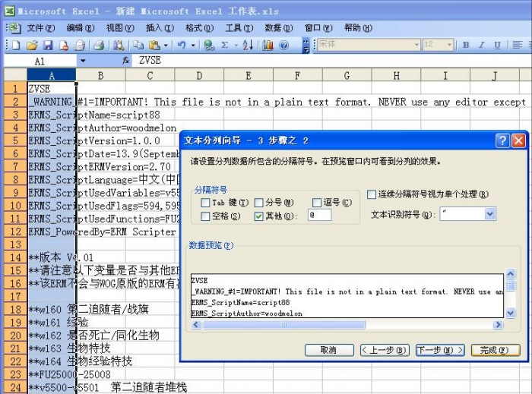Toggle Underline formatting

[x=497, y=45]
